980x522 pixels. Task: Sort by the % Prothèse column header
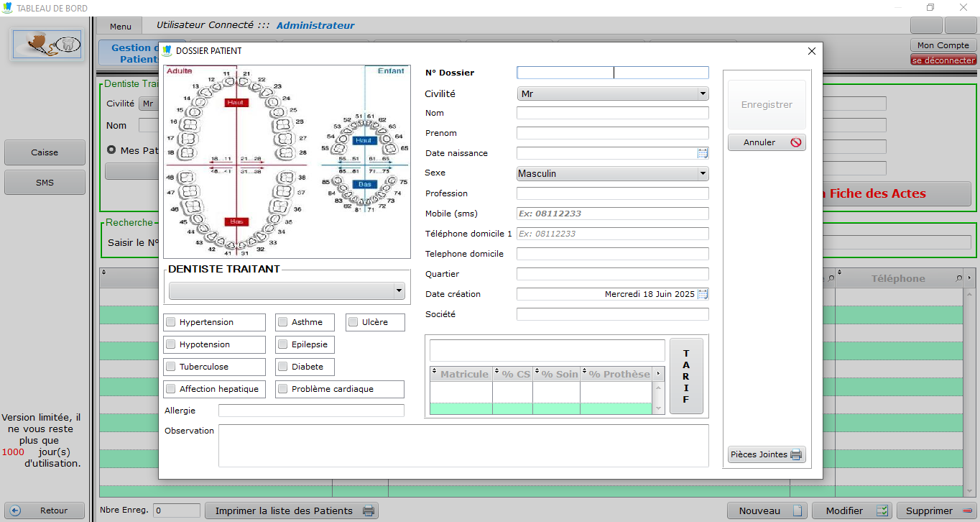coord(619,374)
